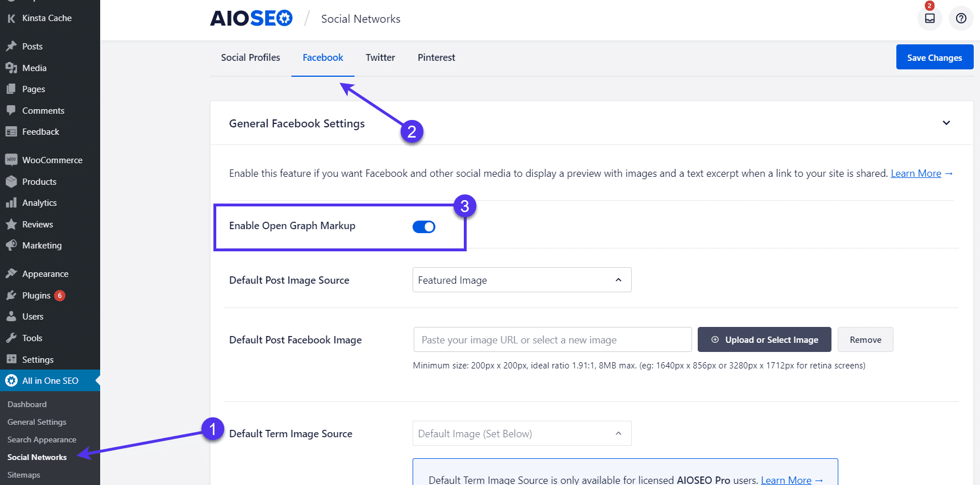Screen dimensions: 980x485
Task: Open the WooCommerce menu label
Action: [52, 160]
